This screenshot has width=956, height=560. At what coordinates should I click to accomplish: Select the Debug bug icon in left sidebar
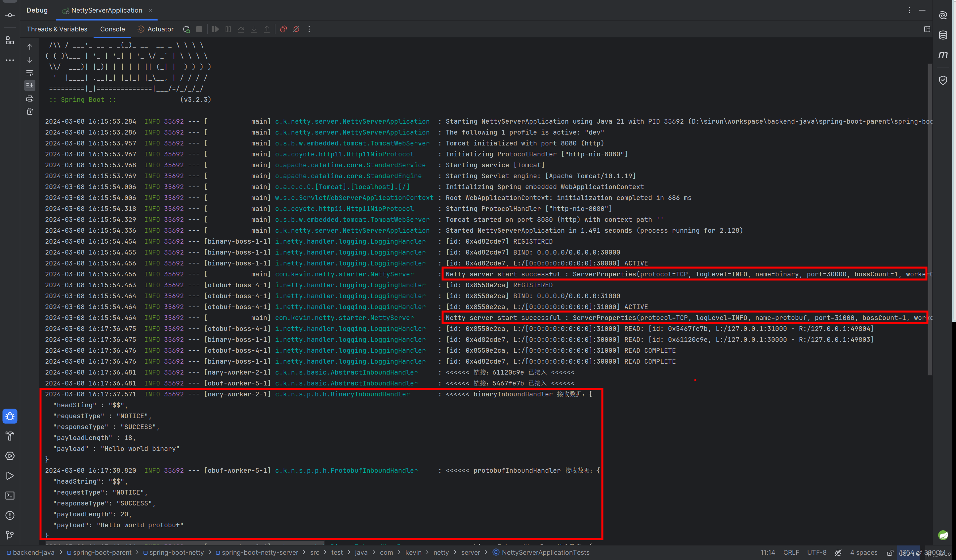click(10, 416)
